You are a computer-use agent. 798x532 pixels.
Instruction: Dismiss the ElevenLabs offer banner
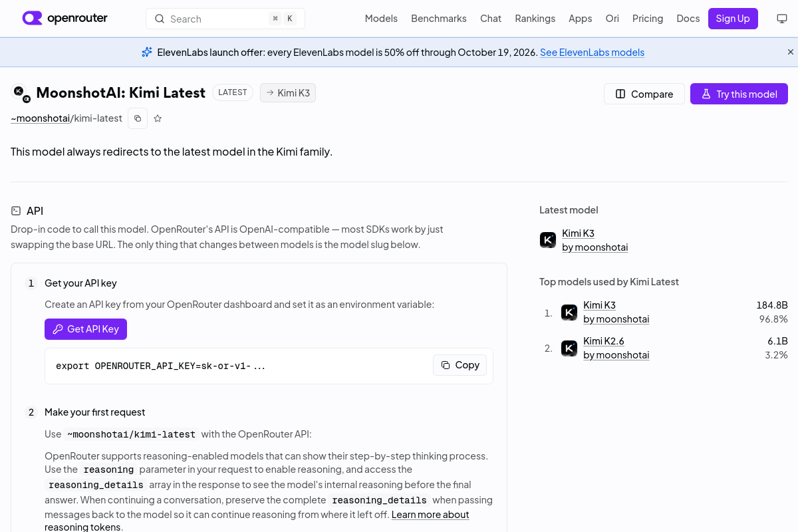(x=791, y=52)
